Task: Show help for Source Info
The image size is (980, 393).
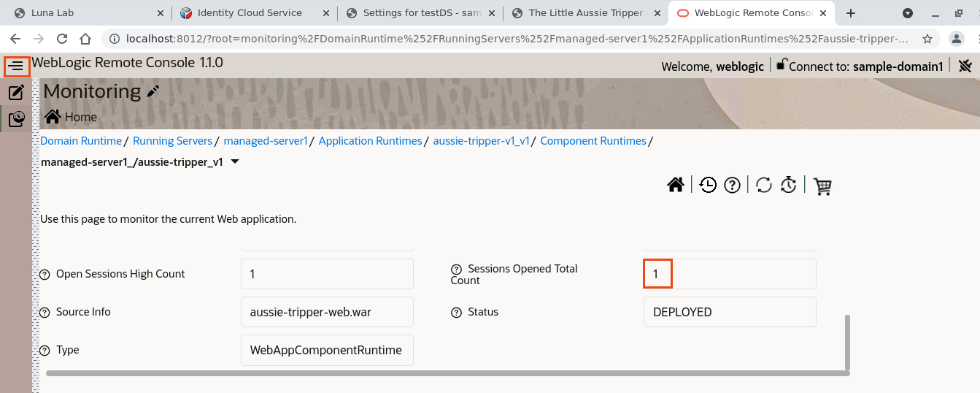Action: tap(45, 313)
